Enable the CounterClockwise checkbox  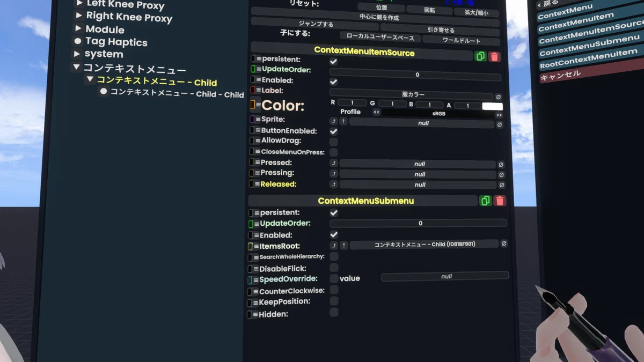(334, 290)
